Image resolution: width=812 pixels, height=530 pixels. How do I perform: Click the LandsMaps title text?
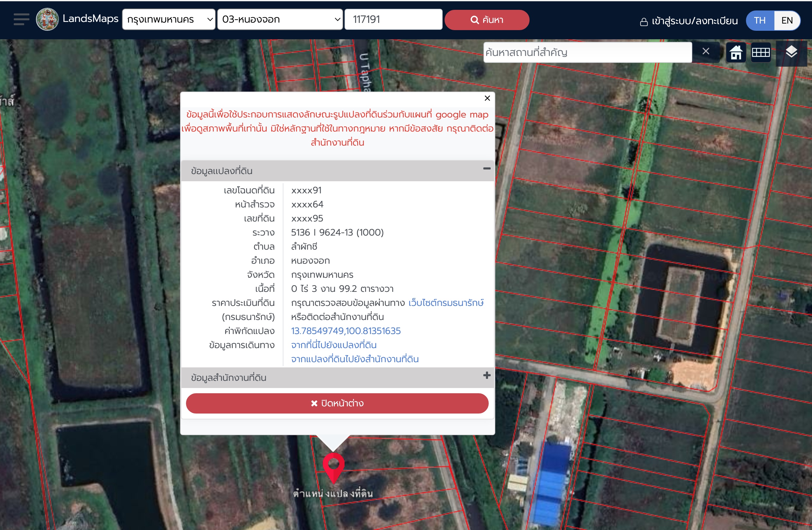pos(91,18)
